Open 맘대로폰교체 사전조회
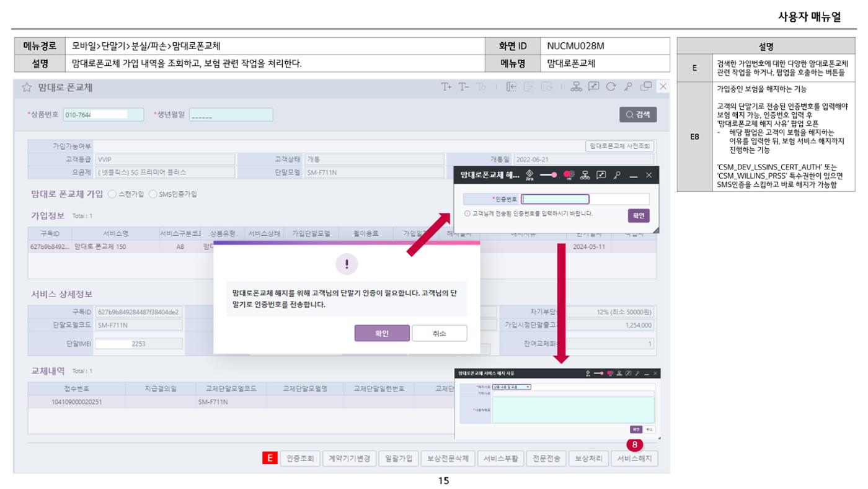This screenshot has height=489, width=868. click(620, 146)
